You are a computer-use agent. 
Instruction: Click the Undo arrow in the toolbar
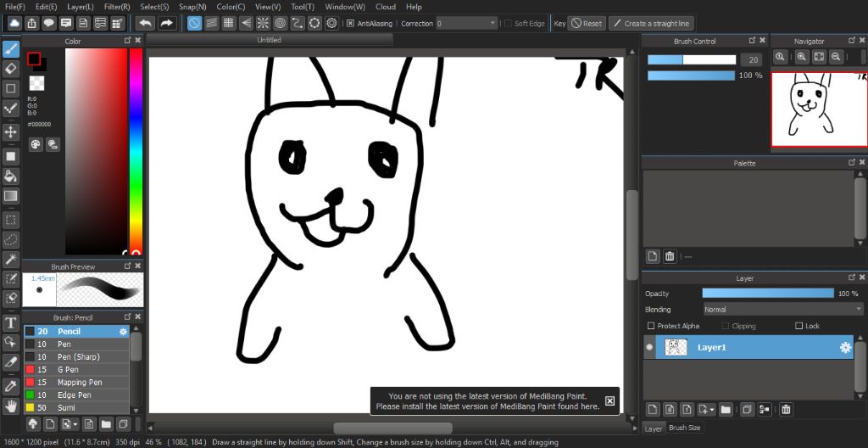click(146, 23)
